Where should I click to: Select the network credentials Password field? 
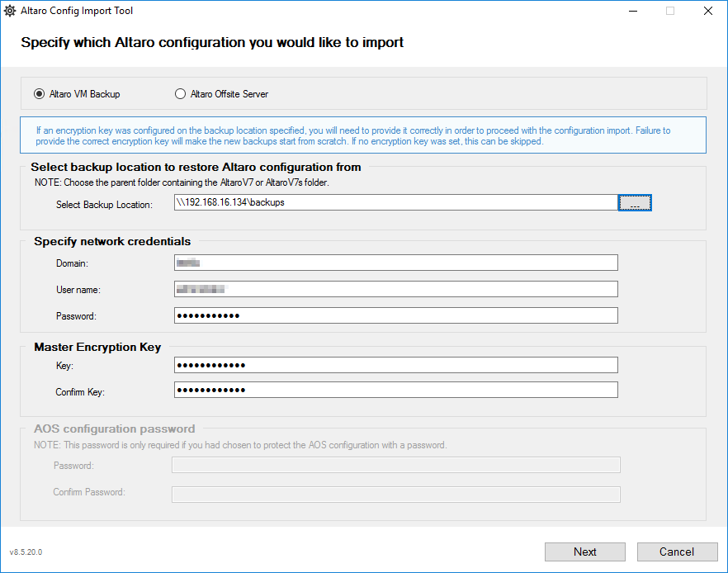click(x=396, y=315)
